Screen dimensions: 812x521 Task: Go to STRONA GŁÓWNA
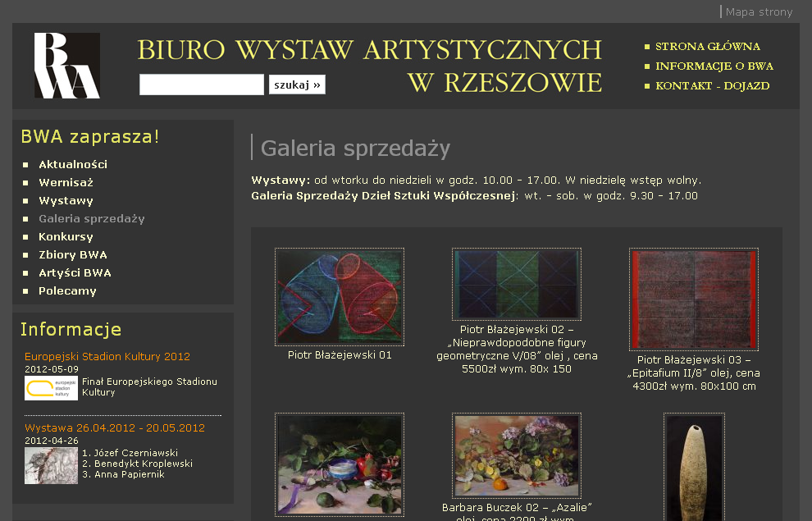click(x=707, y=47)
